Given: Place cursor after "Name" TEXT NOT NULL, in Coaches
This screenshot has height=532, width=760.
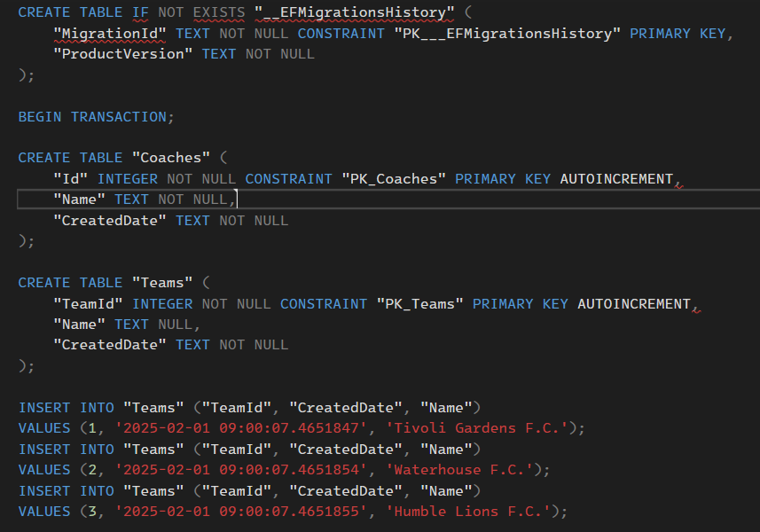Looking at the screenshot, I should 237,199.
